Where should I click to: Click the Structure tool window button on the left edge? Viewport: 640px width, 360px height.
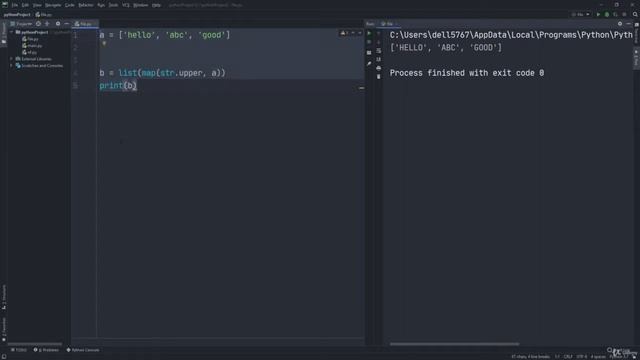(x=4, y=297)
